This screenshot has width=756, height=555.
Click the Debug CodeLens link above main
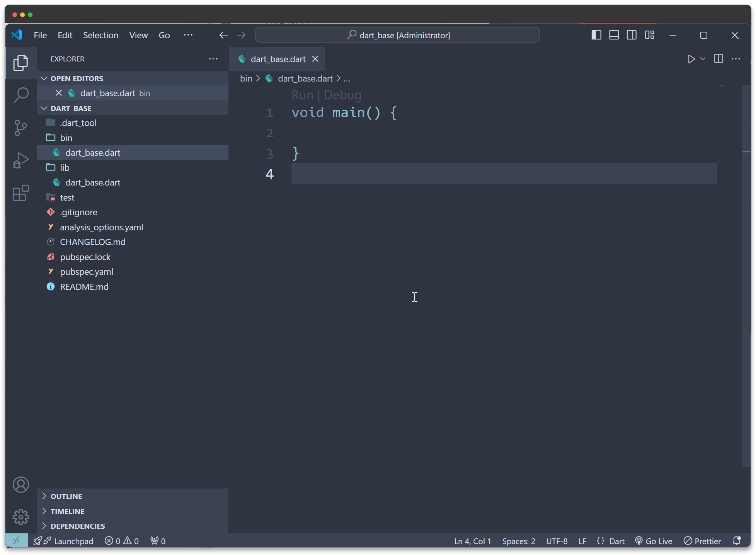point(342,95)
